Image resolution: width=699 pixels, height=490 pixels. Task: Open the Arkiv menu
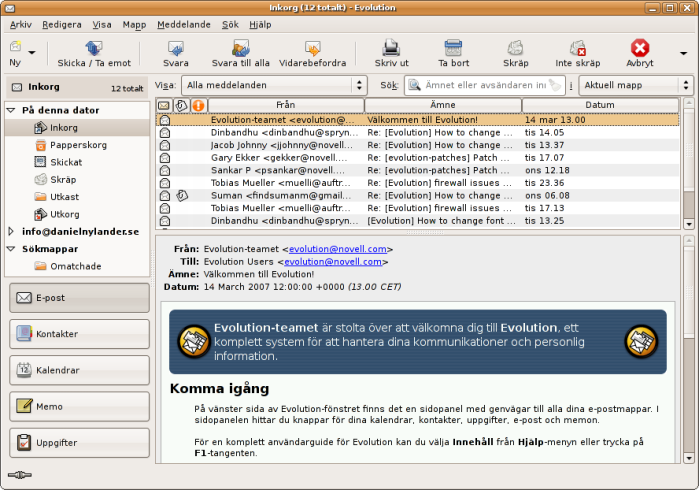coord(21,25)
